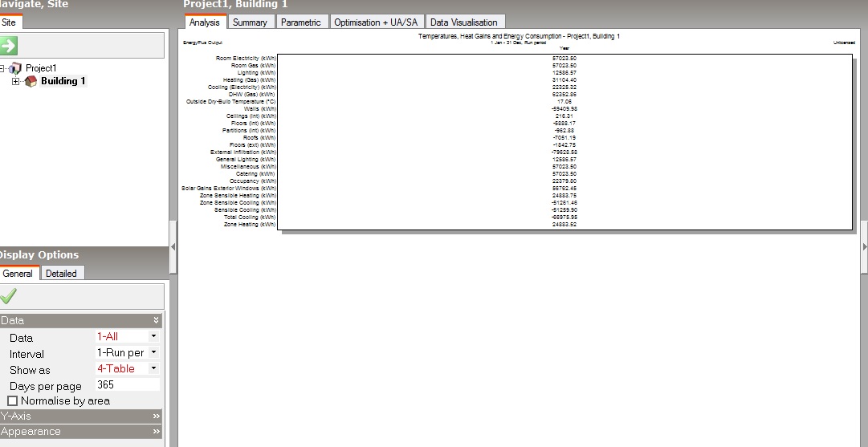868x447 pixels.
Task: Select Project1 in the site tree
Action: click(x=41, y=68)
